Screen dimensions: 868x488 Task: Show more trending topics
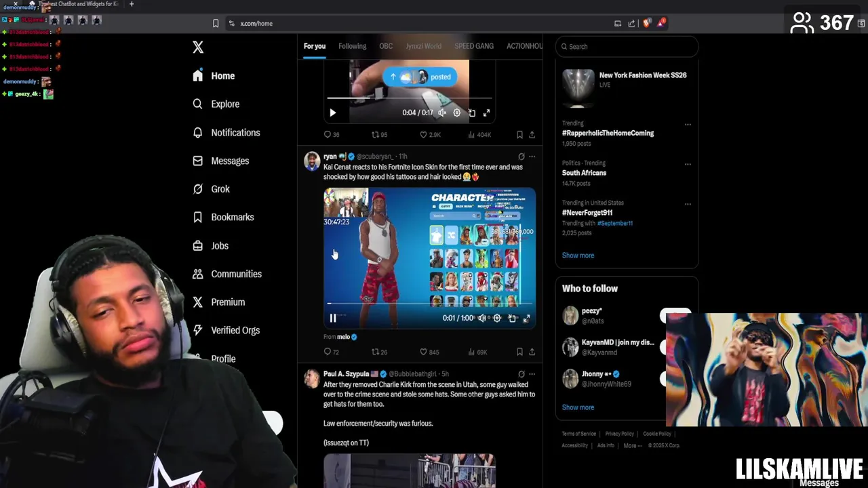578,256
